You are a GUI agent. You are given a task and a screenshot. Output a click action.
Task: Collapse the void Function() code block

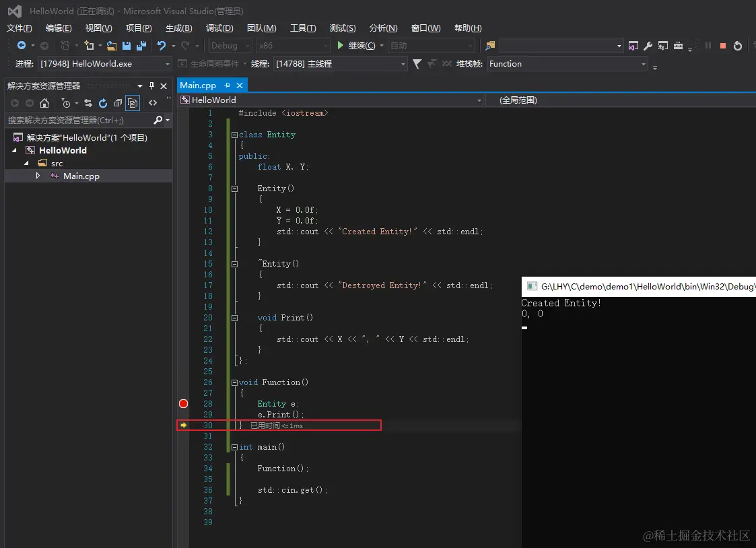(x=234, y=382)
